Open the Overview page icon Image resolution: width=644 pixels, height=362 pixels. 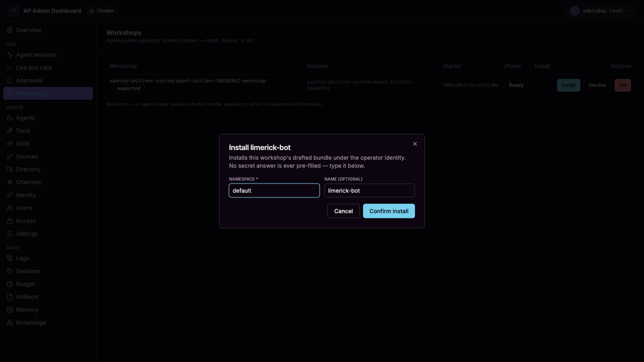pyautogui.click(x=10, y=30)
